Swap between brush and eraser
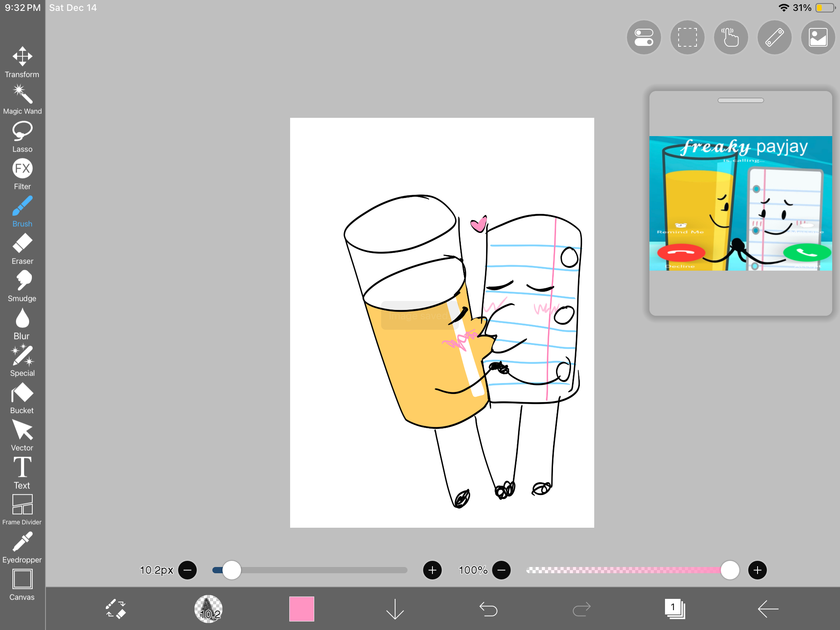This screenshot has width=840, height=630. click(x=115, y=609)
